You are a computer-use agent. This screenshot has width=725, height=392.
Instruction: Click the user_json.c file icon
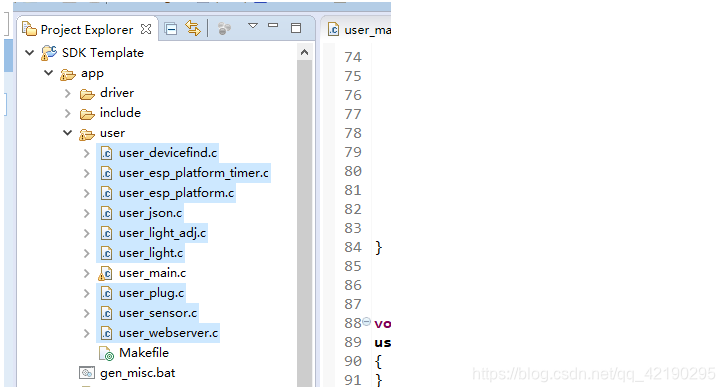(x=106, y=213)
